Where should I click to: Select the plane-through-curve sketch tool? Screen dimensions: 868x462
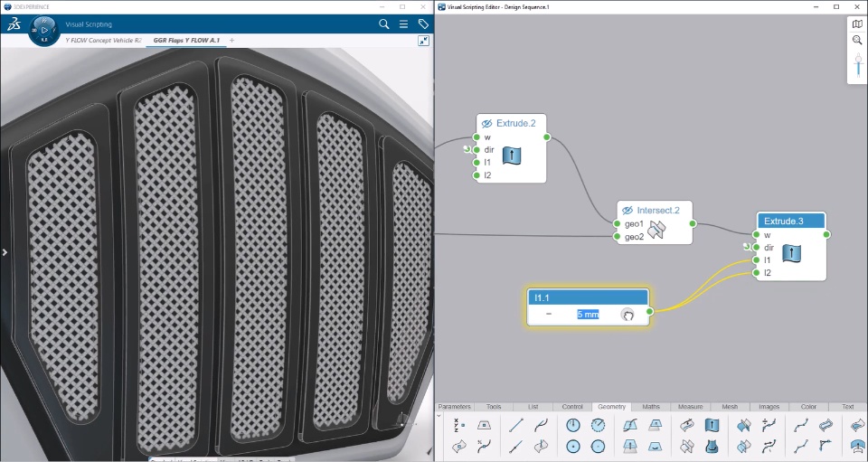(x=629, y=425)
